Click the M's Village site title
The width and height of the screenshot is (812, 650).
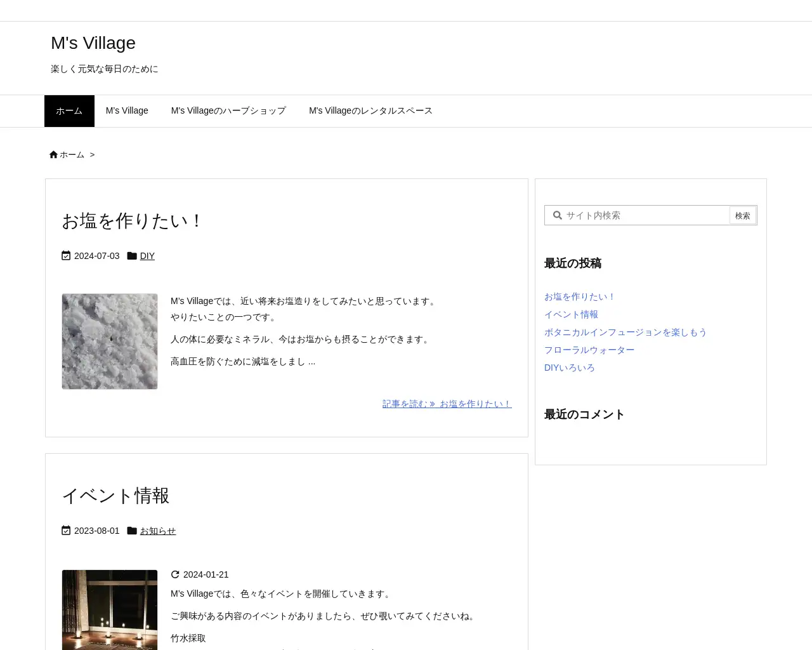[x=93, y=43]
